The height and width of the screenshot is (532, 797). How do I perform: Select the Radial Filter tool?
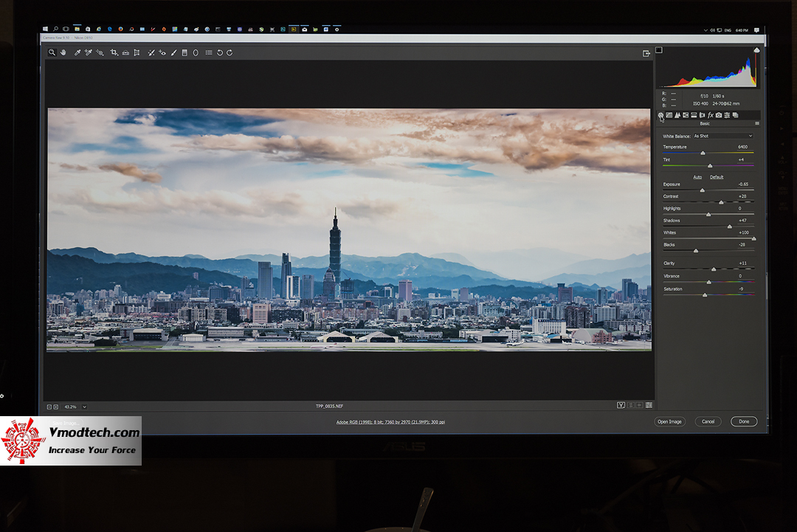click(196, 52)
